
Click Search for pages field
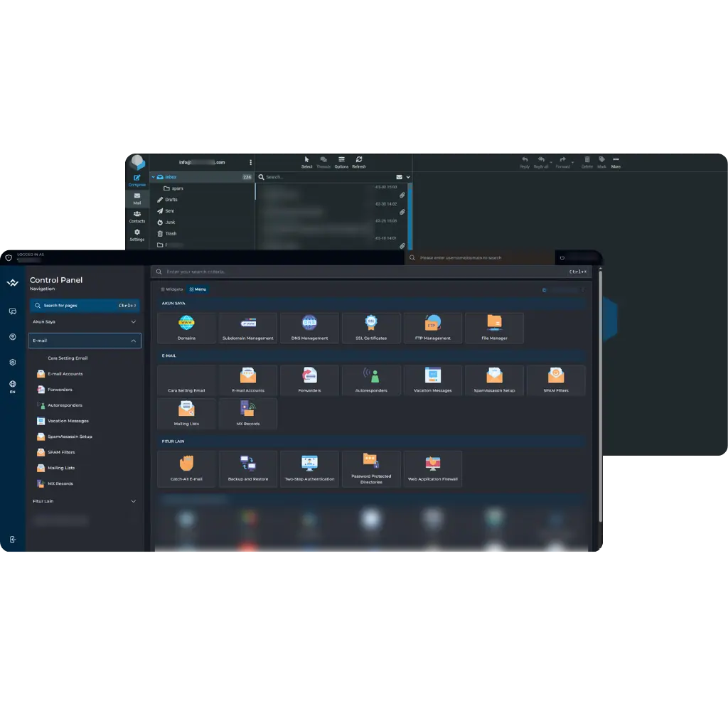click(x=85, y=306)
